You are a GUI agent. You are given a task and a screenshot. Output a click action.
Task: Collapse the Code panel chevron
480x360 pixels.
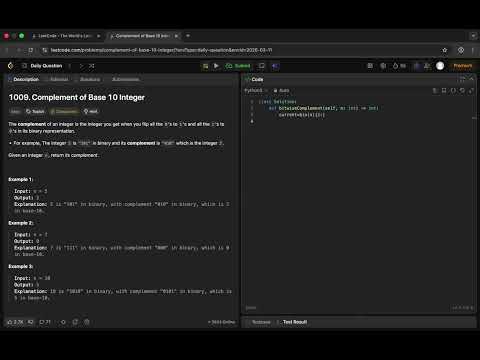(x=471, y=79)
